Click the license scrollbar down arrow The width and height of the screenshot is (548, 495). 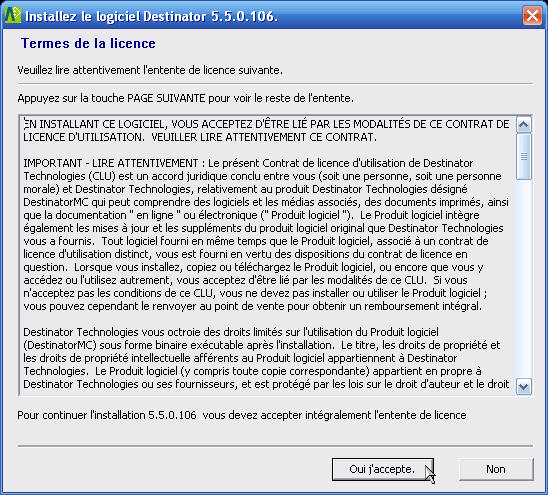[x=524, y=387]
